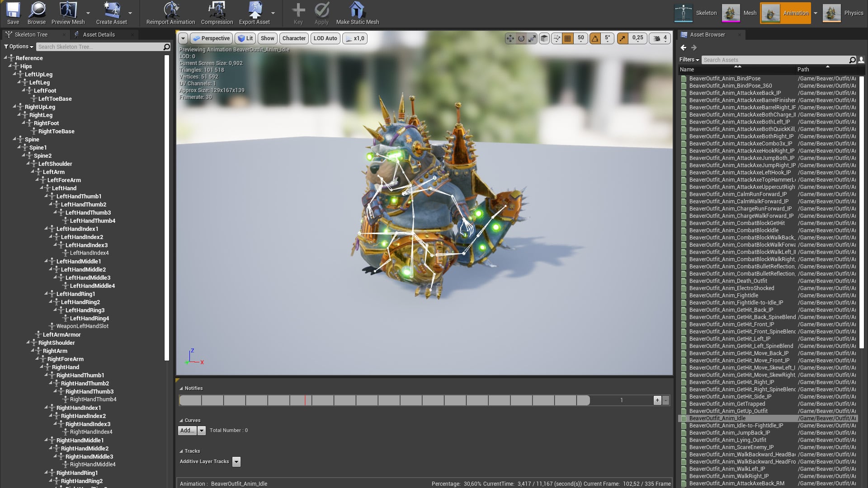The height and width of the screenshot is (488, 868).
Task: Select the translate gizmo tool in viewport
Action: pyautogui.click(x=510, y=38)
